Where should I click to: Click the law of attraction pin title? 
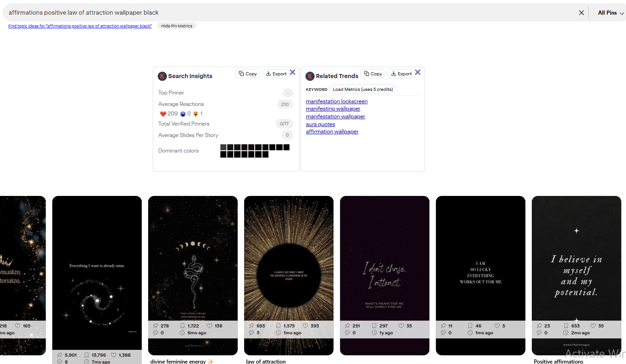coord(266,362)
